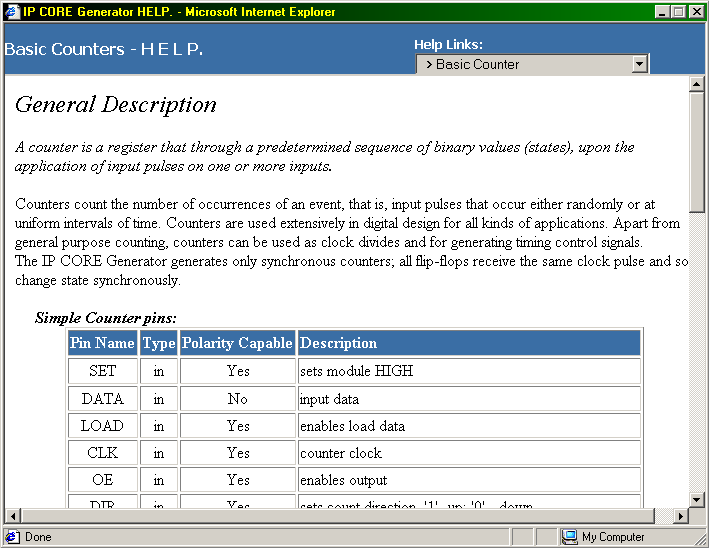Click the 'DATA' pin name cell
Viewport: 709px width, 548px height.
pyautogui.click(x=103, y=399)
